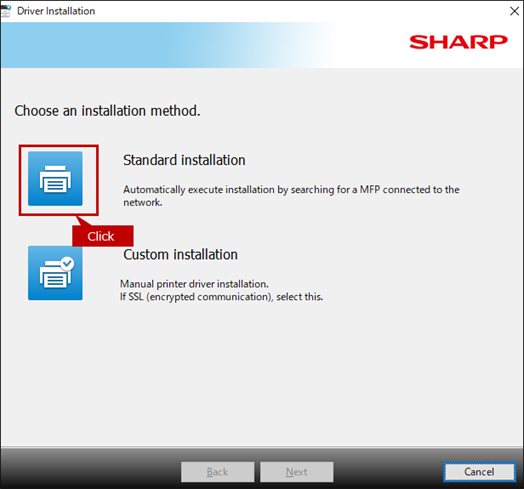Click the Standard installation printer icon
Screen dimensions: 524x489
tap(55, 178)
